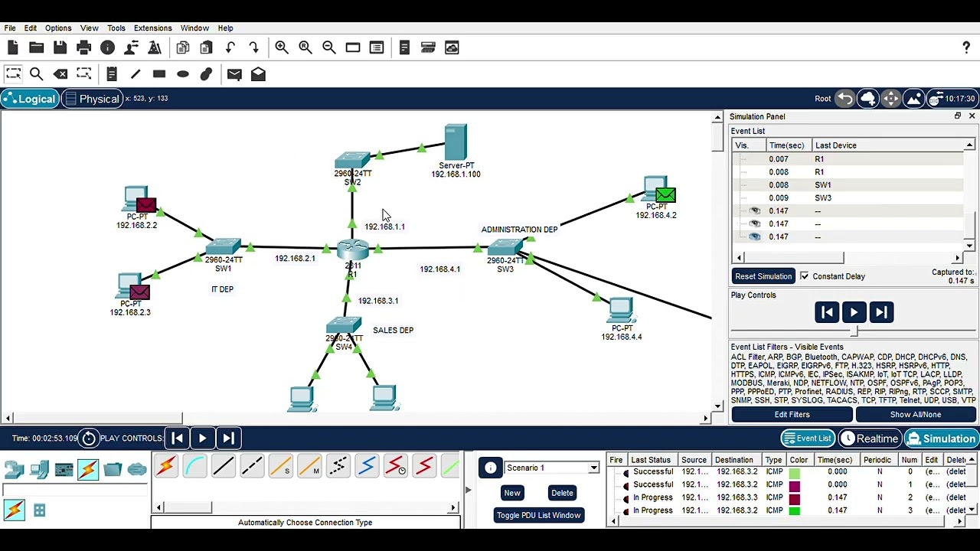The height and width of the screenshot is (551, 980).
Task: Select the Draw Line tool
Action: [136, 74]
